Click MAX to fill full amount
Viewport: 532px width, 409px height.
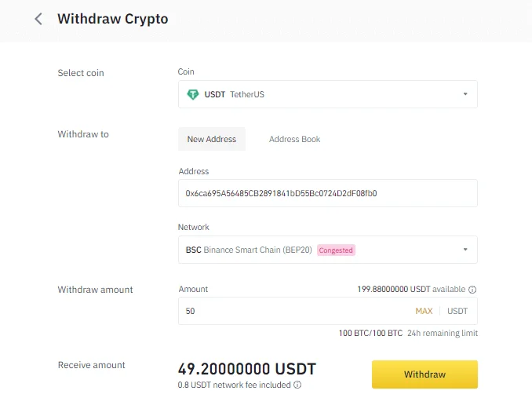pyautogui.click(x=424, y=311)
